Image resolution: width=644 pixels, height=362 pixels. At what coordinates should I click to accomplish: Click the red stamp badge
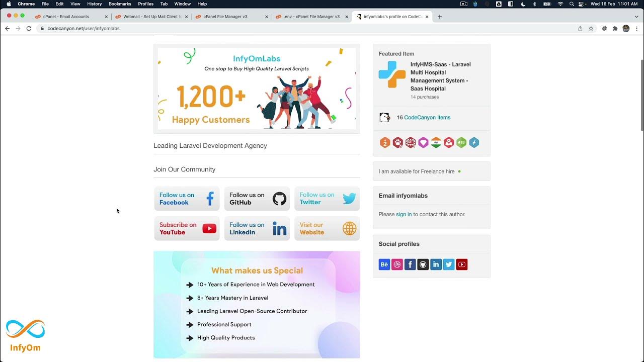[411, 143]
